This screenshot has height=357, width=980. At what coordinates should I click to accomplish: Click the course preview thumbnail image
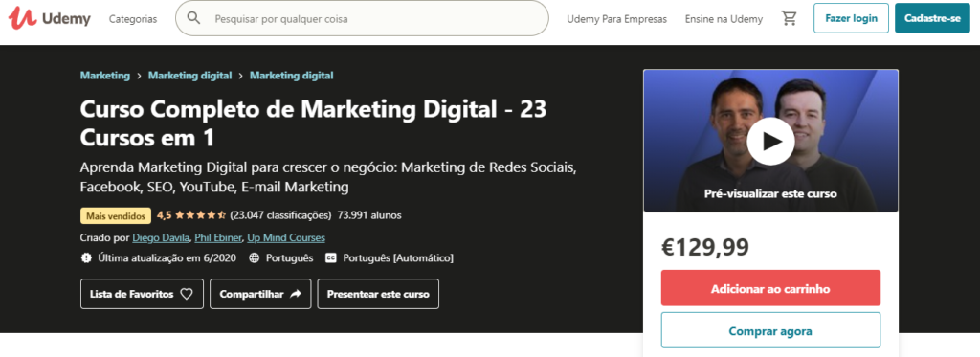pyautogui.click(x=770, y=141)
